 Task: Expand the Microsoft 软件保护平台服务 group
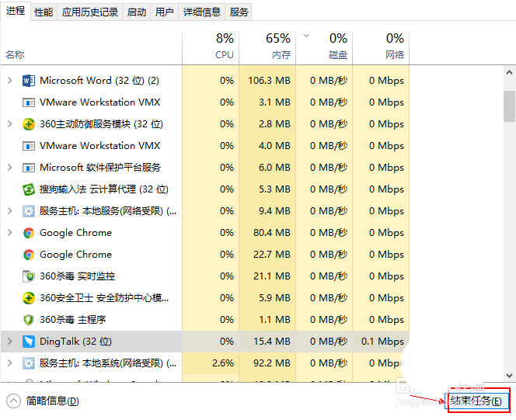pos(10,167)
